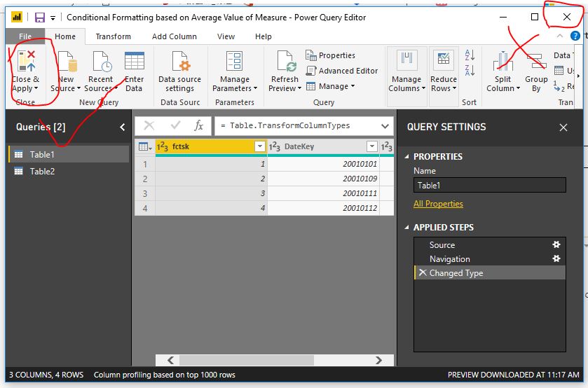The width and height of the screenshot is (588, 388).
Task: Open Quick Access Toolbar customize arrow
Action: pyautogui.click(x=53, y=18)
